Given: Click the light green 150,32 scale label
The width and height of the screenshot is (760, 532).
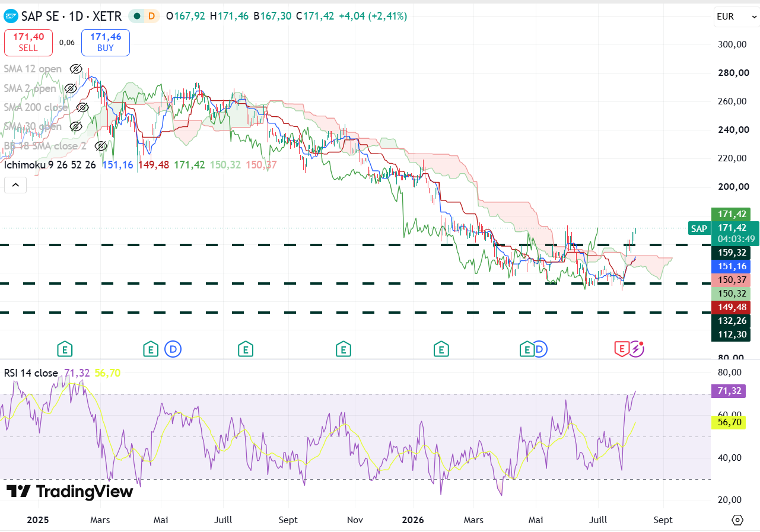Looking at the screenshot, I should [x=731, y=294].
